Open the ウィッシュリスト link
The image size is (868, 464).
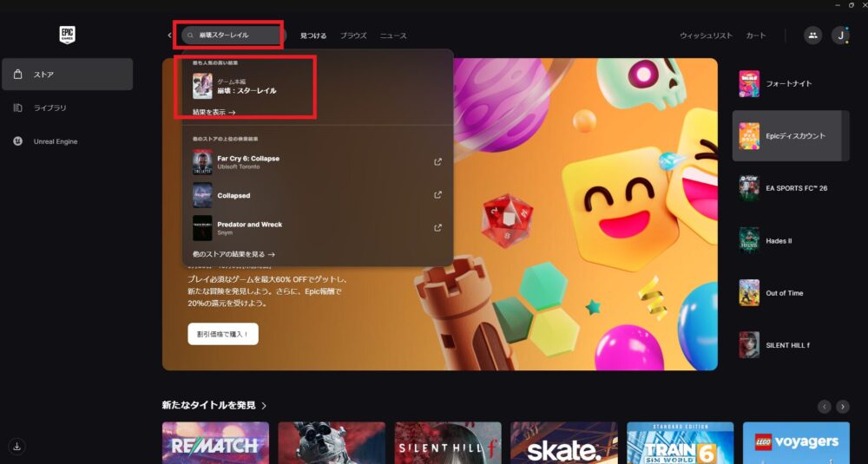[706, 36]
